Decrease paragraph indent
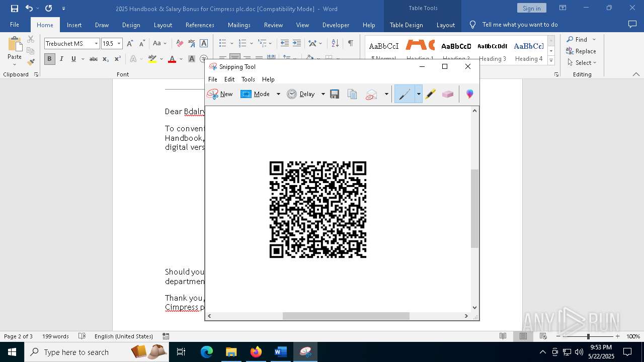This screenshot has width=644, height=362. [285, 43]
